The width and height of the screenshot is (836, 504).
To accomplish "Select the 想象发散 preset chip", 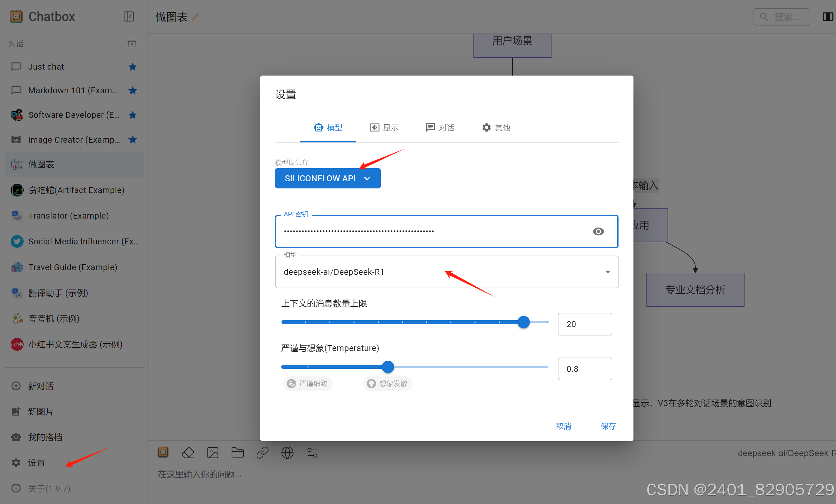I will click(388, 384).
